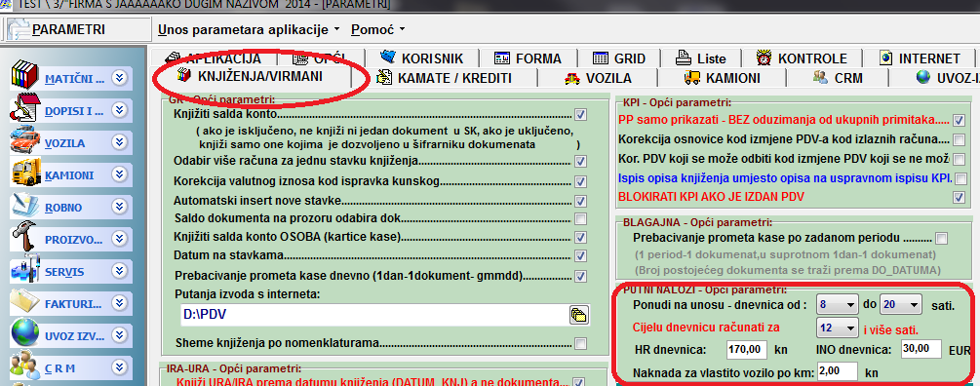Click the FORMA tab icon
980x386 pixels.
click(x=502, y=58)
